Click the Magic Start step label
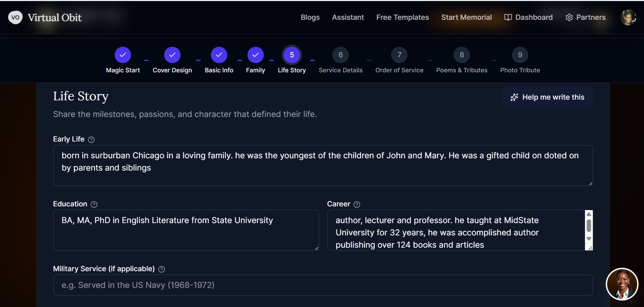 (x=123, y=70)
